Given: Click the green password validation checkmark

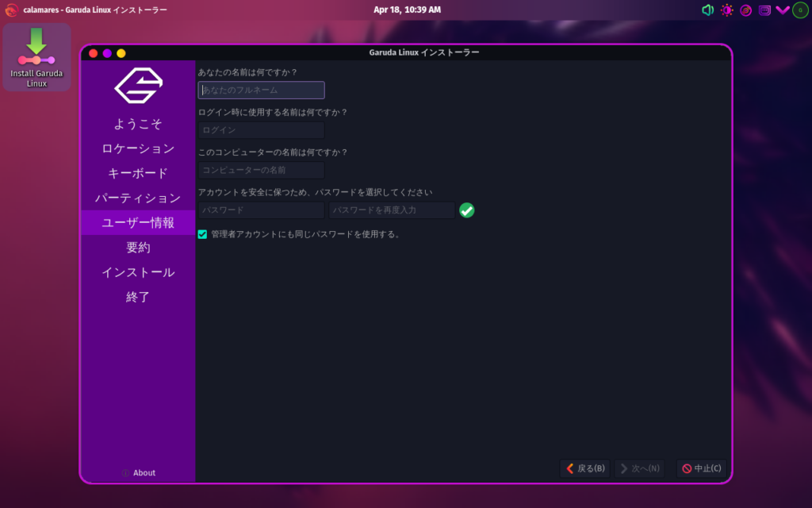Looking at the screenshot, I should point(467,210).
